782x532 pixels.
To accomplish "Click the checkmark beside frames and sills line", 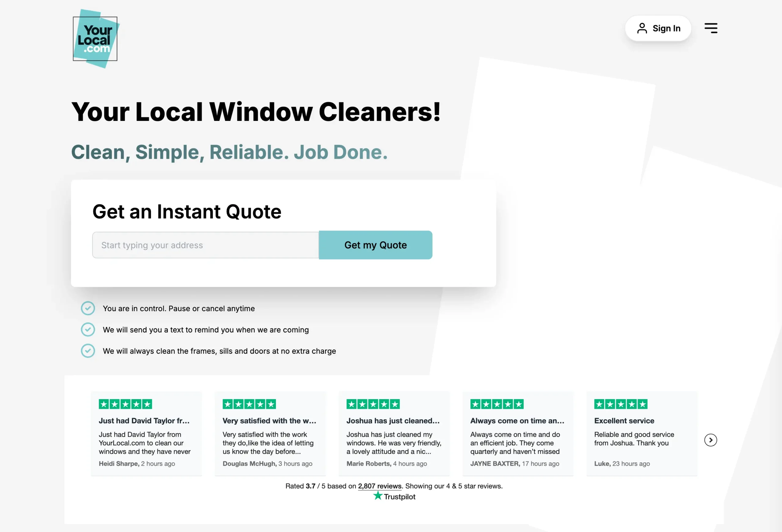I will pyautogui.click(x=88, y=351).
